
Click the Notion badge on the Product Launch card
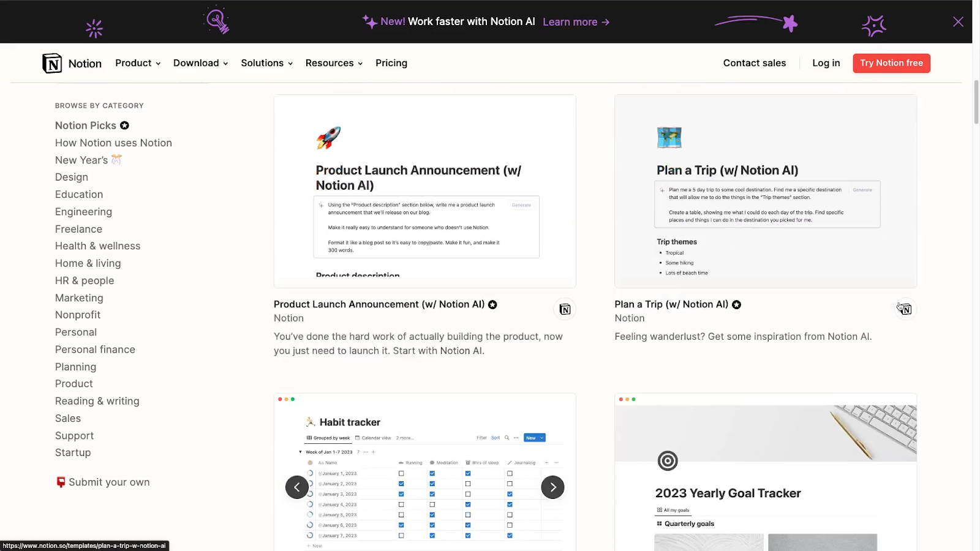tap(564, 309)
